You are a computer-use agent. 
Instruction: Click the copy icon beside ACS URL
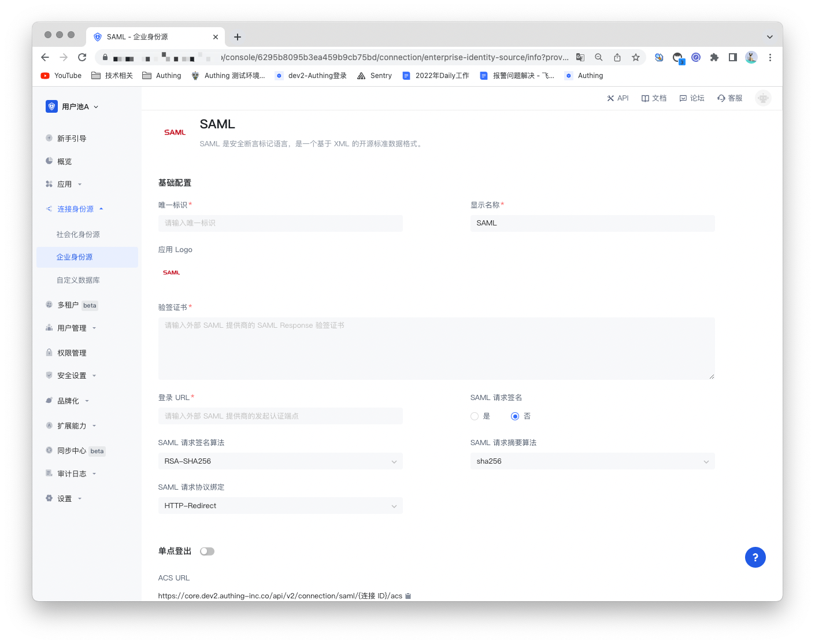[408, 596]
